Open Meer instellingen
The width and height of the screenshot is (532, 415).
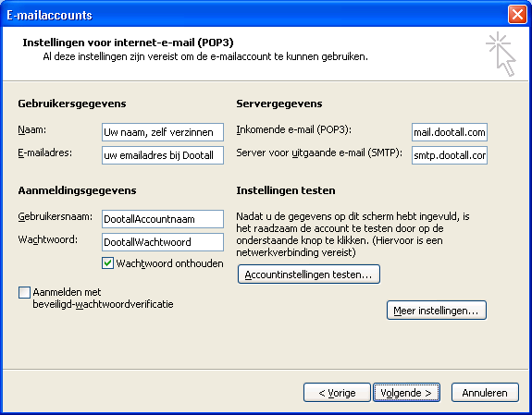[437, 311]
